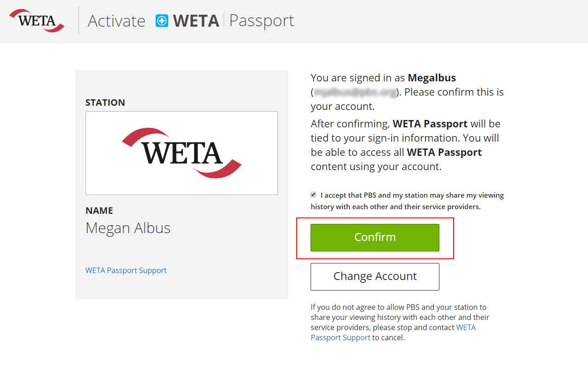Click the red-outlined Confirm highlight box
This screenshot has height=371, width=588.
click(x=375, y=237)
